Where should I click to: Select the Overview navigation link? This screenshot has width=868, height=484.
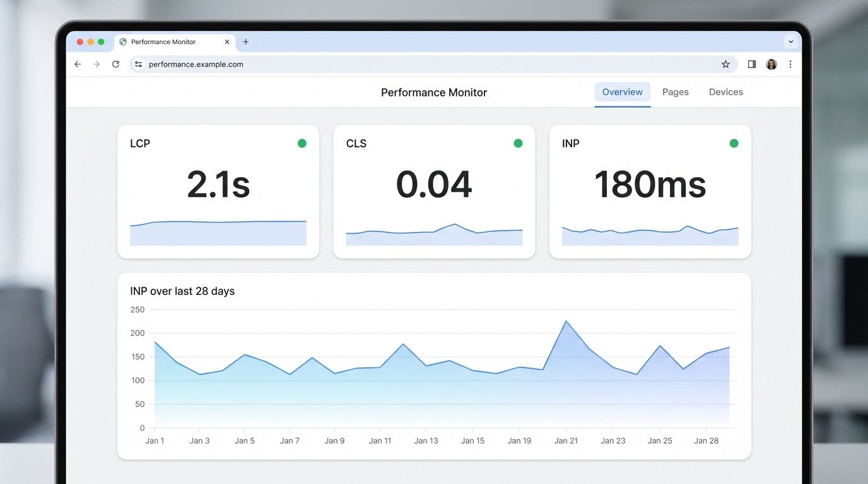[x=622, y=92]
